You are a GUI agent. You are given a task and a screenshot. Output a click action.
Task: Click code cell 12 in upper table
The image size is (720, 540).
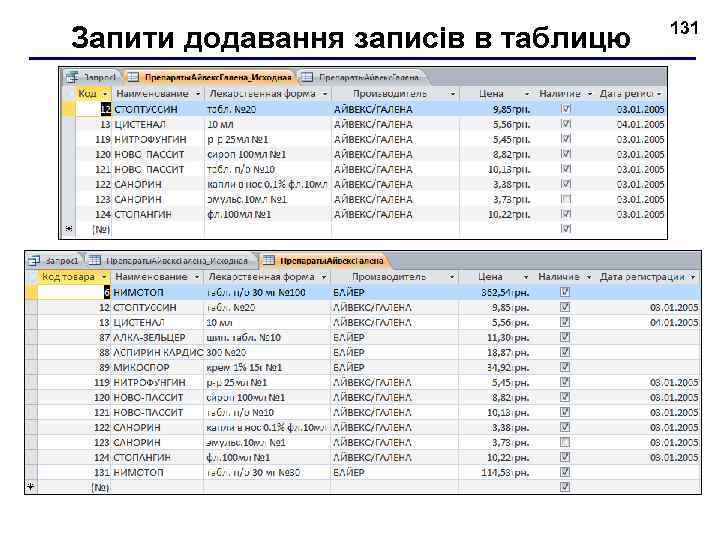tap(94, 109)
